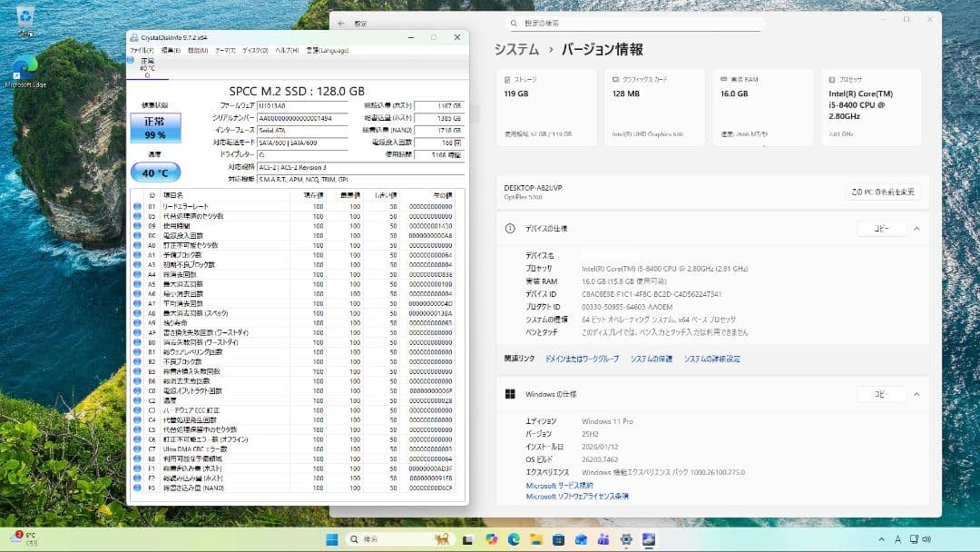Click the status circle for 温度 row
Viewport: 980px width, 552px height.
[138, 400]
